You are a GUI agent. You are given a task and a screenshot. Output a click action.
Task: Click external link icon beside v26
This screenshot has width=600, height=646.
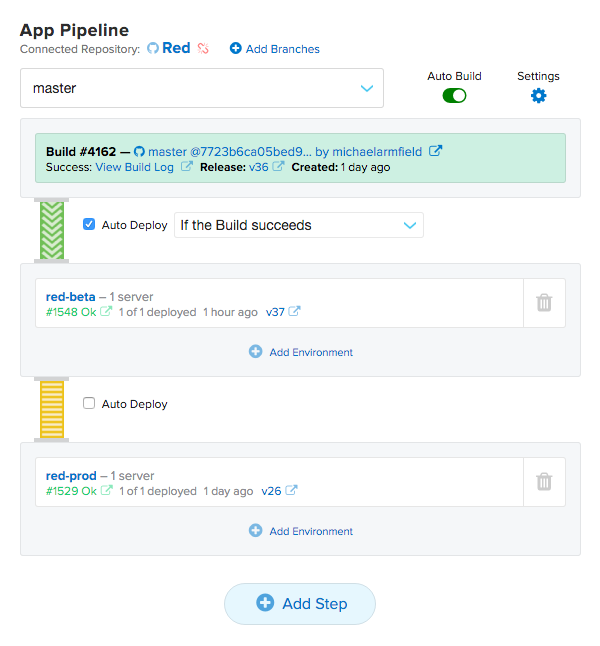pyautogui.click(x=291, y=490)
